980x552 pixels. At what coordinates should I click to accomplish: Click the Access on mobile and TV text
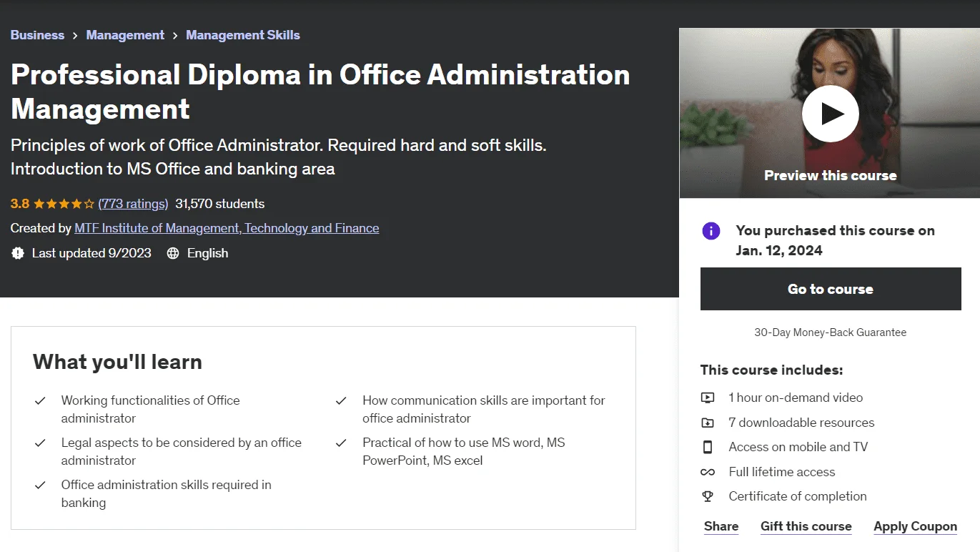tap(798, 447)
